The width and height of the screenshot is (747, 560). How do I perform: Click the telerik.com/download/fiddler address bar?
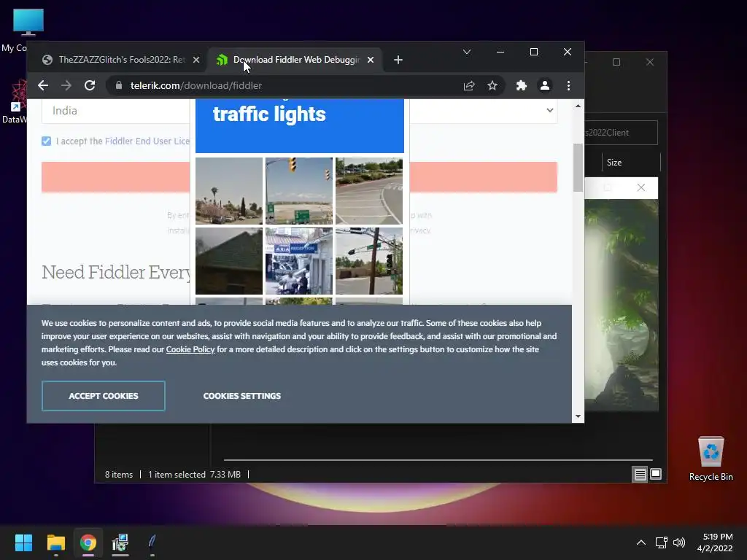tap(286, 86)
